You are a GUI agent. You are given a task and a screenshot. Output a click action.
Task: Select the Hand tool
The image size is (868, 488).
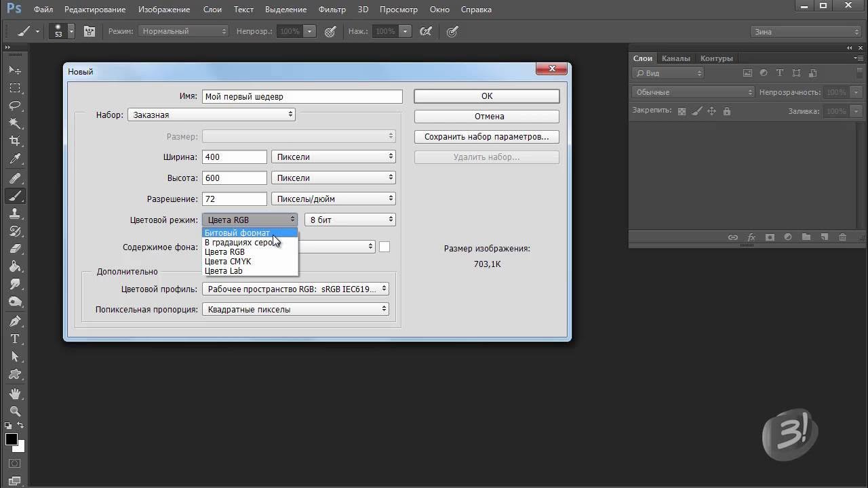[x=15, y=394]
